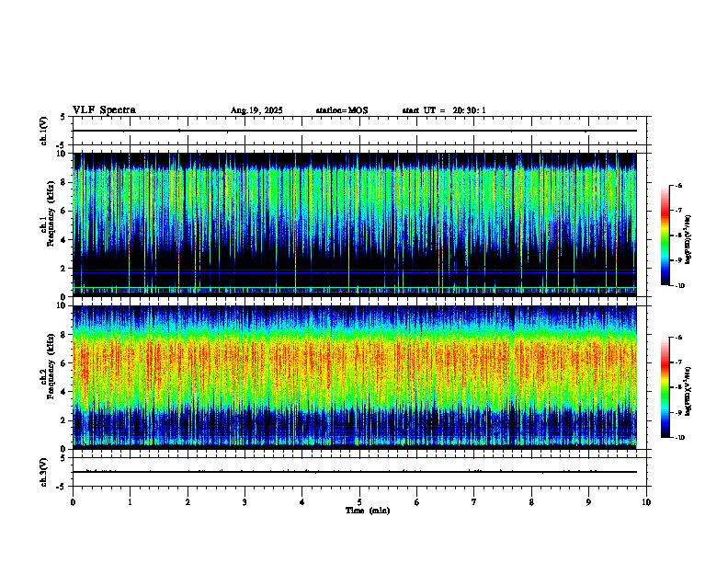Click the "ch.1(V)" axis label at top

tap(44, 131)
